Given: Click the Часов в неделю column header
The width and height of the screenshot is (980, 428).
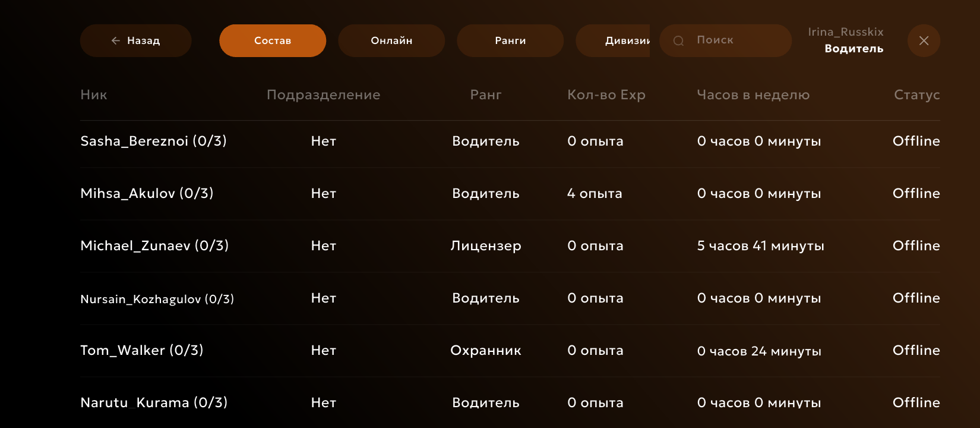Looking at the screenshot, I should click(753, 95).
